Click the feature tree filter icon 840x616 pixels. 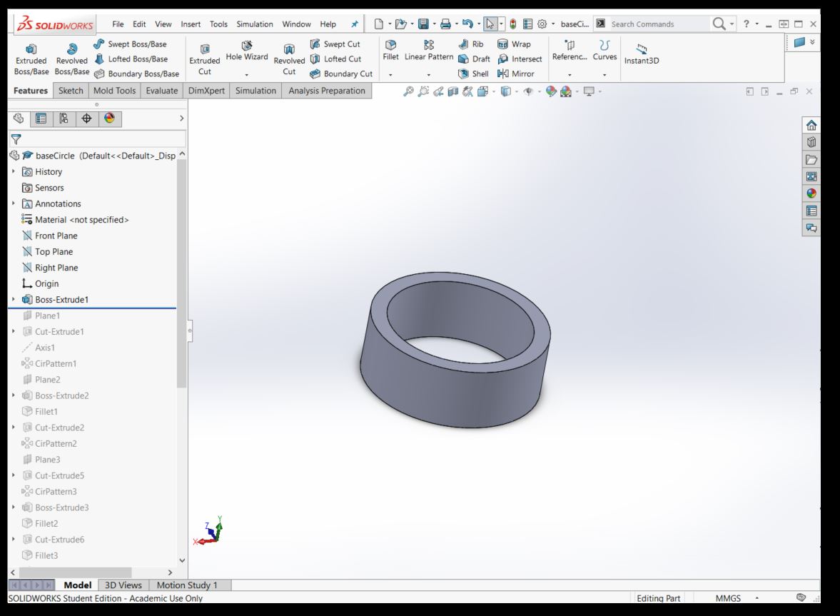click(16, 139)
